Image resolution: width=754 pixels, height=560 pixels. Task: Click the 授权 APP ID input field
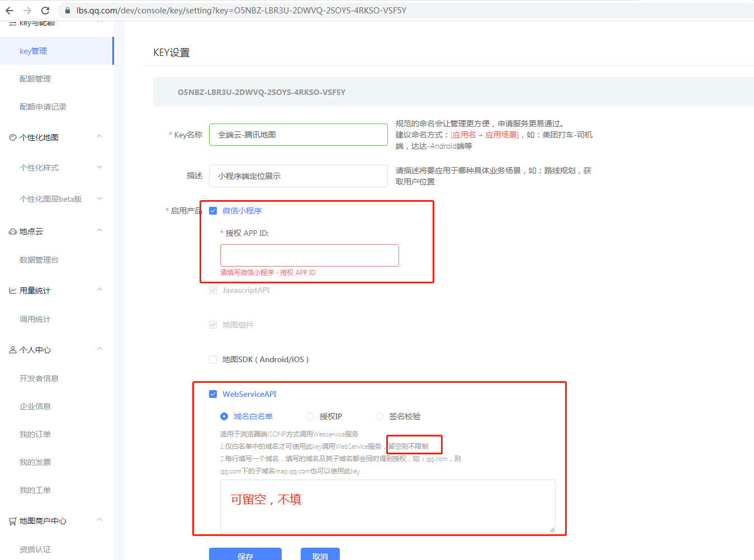310,255
